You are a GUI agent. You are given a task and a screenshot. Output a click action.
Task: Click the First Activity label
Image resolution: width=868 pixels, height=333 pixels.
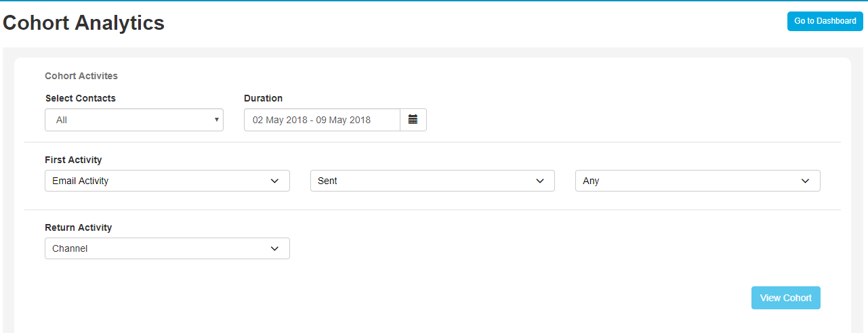73,160
